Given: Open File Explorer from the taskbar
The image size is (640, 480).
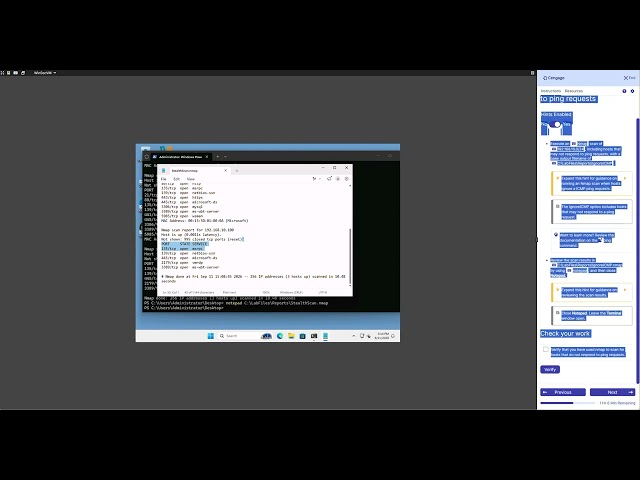Looking at the screenshot, I should (x=291, y=336).
